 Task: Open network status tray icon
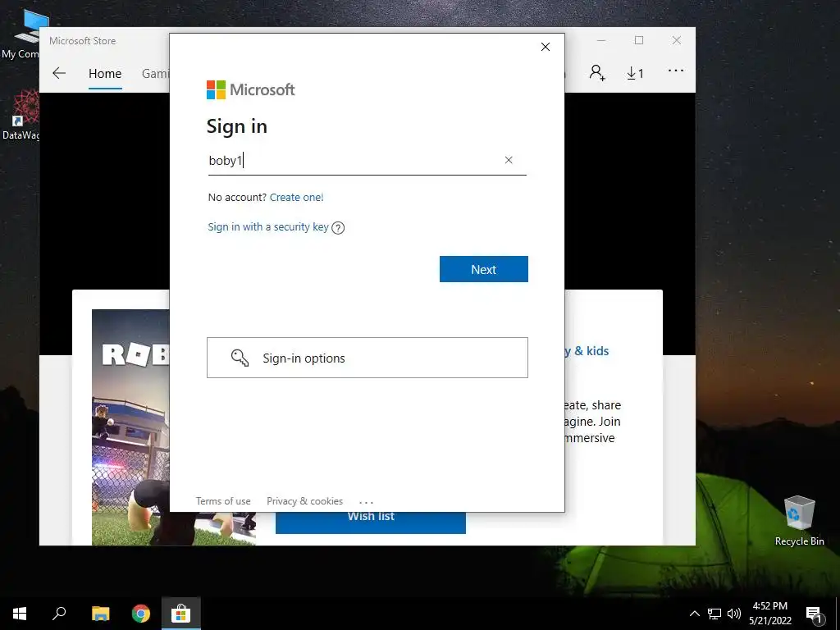pyautogui.click(x=714, y=614)
